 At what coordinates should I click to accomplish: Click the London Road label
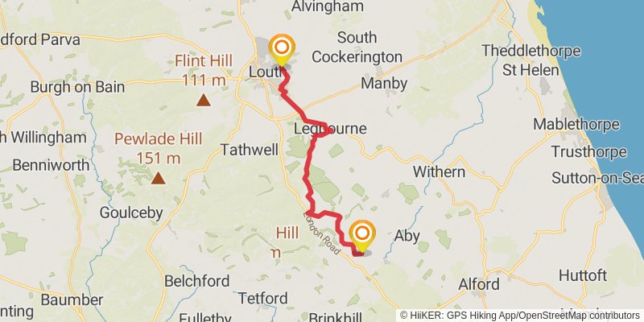323,232
